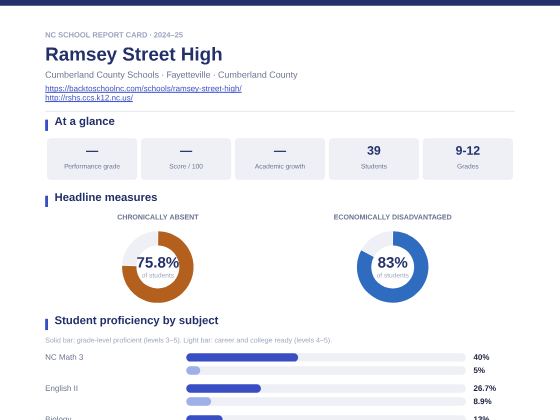The height and width of the screenshot is (420, 560).
Task: Open the backtoschoolnc.com Ramsey Street High link
Action: [143, 88]
